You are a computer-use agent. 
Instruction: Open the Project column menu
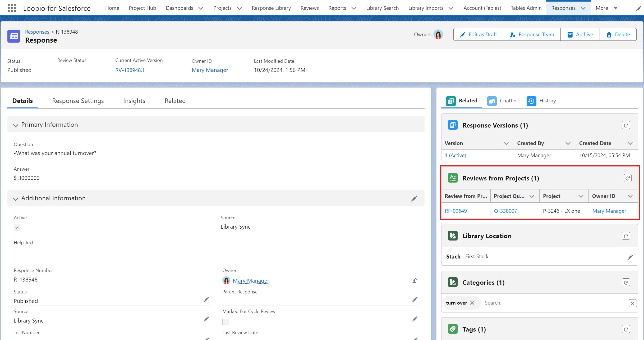tap(581, 196)
